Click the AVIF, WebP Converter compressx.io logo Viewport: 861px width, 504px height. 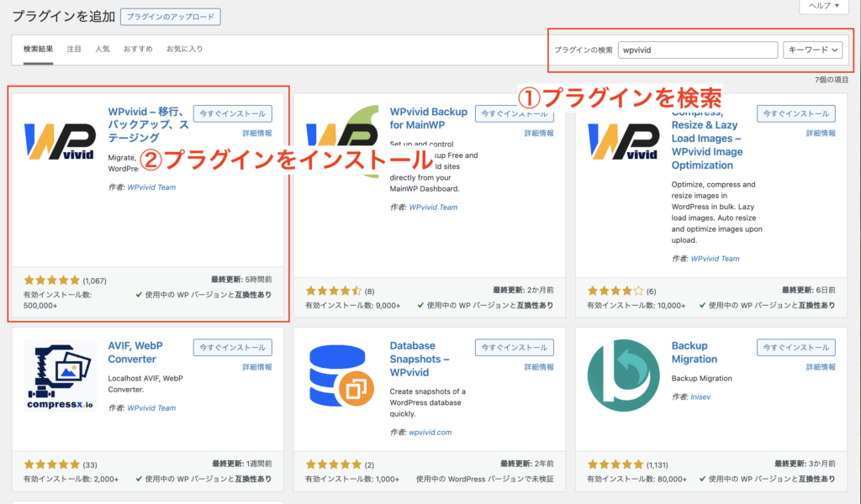60,375
